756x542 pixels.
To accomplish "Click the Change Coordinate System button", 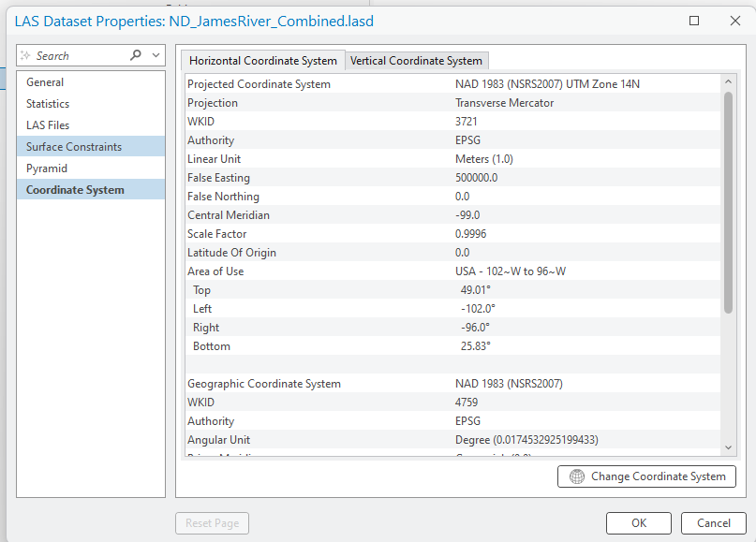I will click(x=646, y=476).
